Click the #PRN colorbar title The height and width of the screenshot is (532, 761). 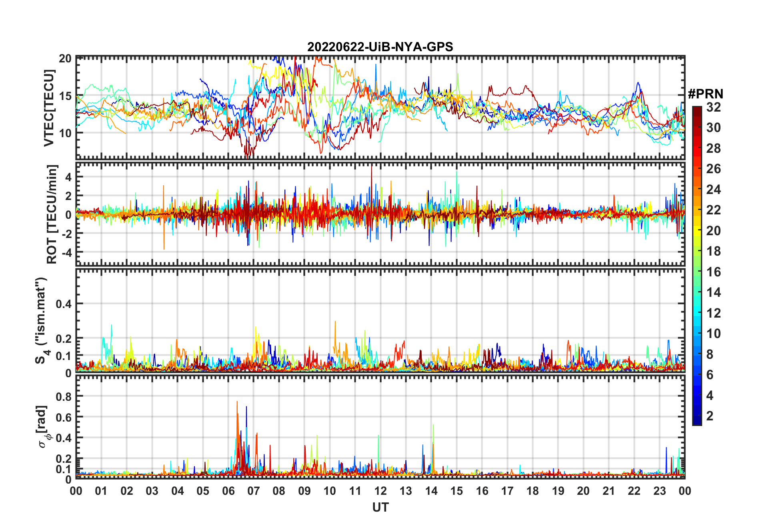(705, 94)
